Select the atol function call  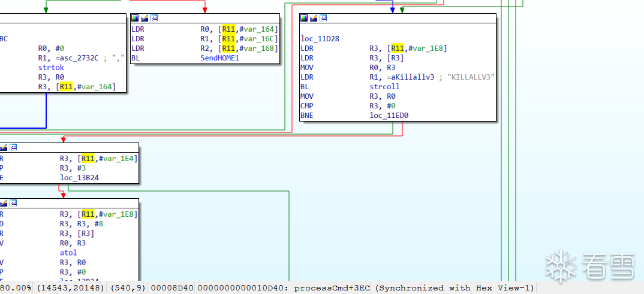[x=68, y=253]
